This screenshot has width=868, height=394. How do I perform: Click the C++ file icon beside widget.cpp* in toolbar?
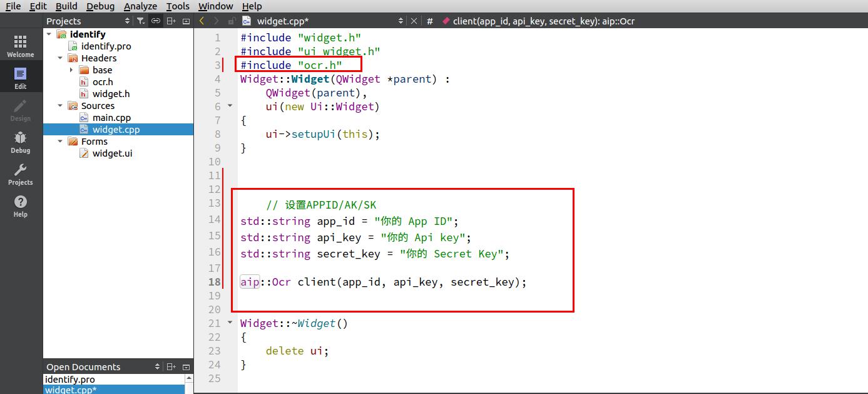(x=247, y=21)
